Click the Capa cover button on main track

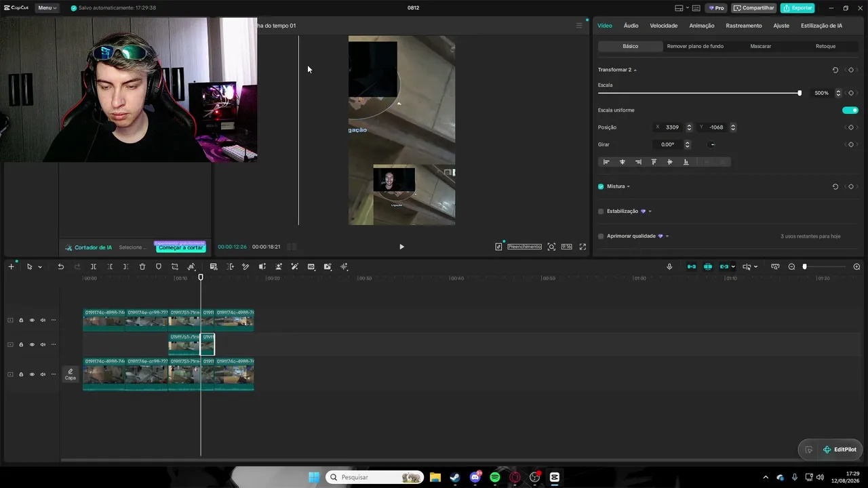[71, 374]
